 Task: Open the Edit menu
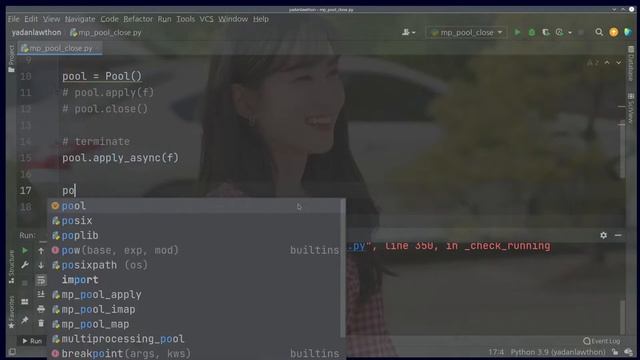pyautogui.click(x=31, y=19)
